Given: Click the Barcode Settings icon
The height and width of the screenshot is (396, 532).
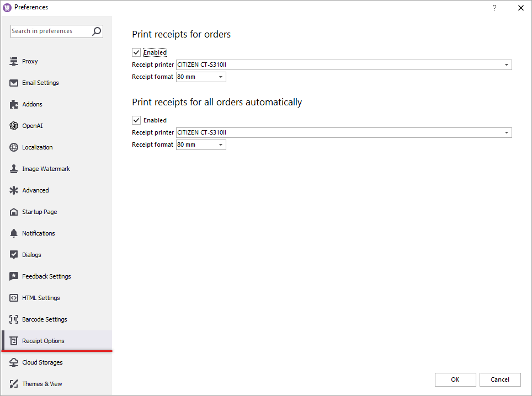Looking at the screenshot, I should (14, 319).
